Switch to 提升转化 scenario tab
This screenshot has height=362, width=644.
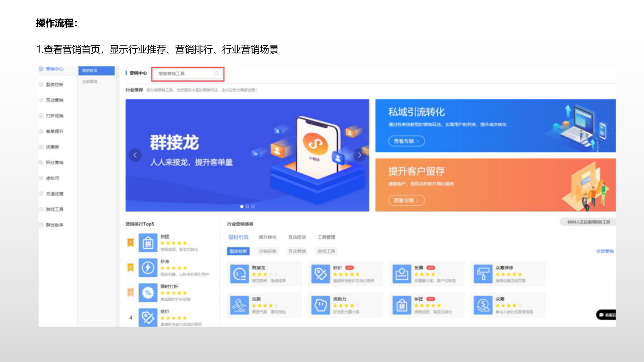(268, 237)
